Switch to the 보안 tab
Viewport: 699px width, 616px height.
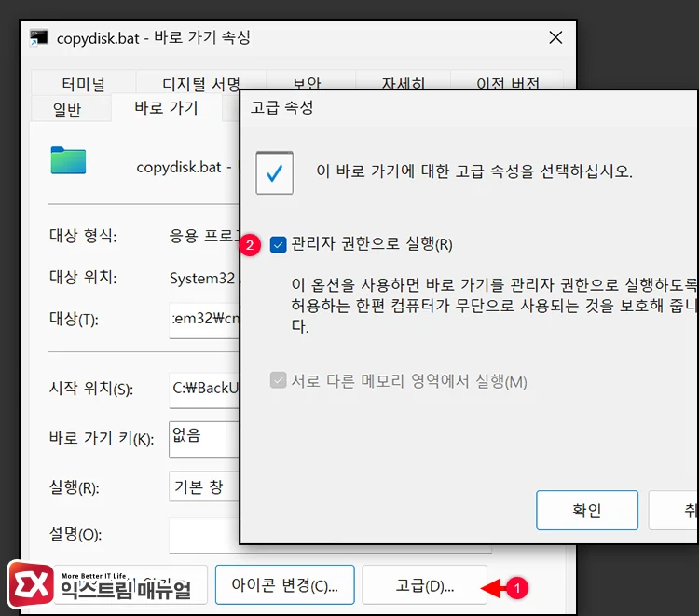[x=307, y=81]
